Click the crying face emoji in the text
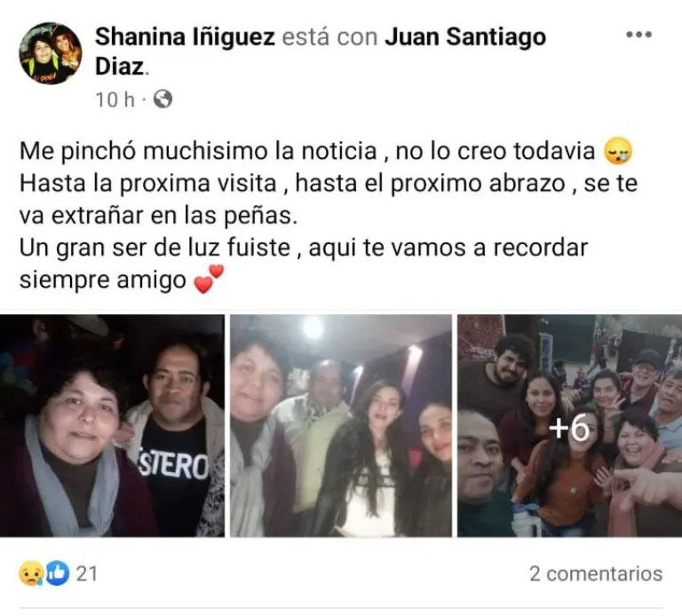Image resolution: width=682 pixels, height=616 pixels. coord(618,151)
